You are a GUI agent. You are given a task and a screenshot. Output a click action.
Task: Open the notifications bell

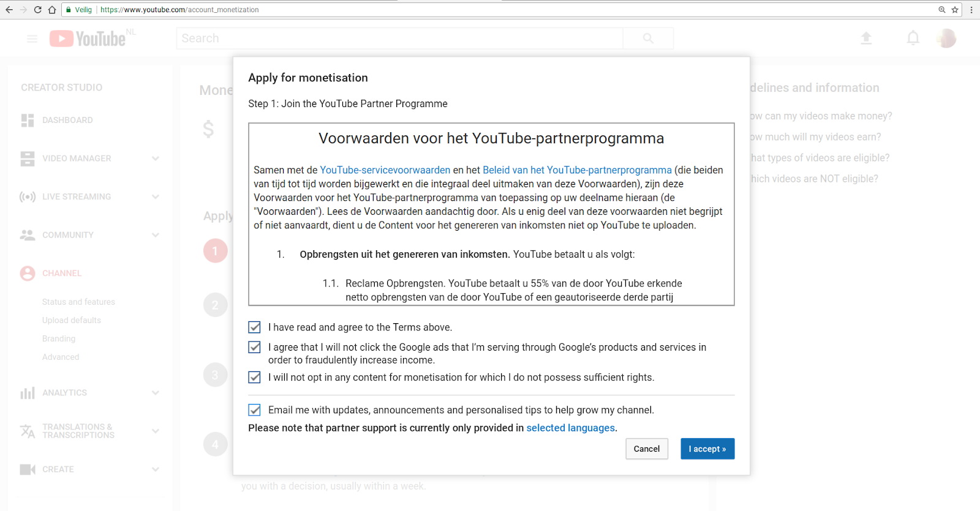click(913, 39)
